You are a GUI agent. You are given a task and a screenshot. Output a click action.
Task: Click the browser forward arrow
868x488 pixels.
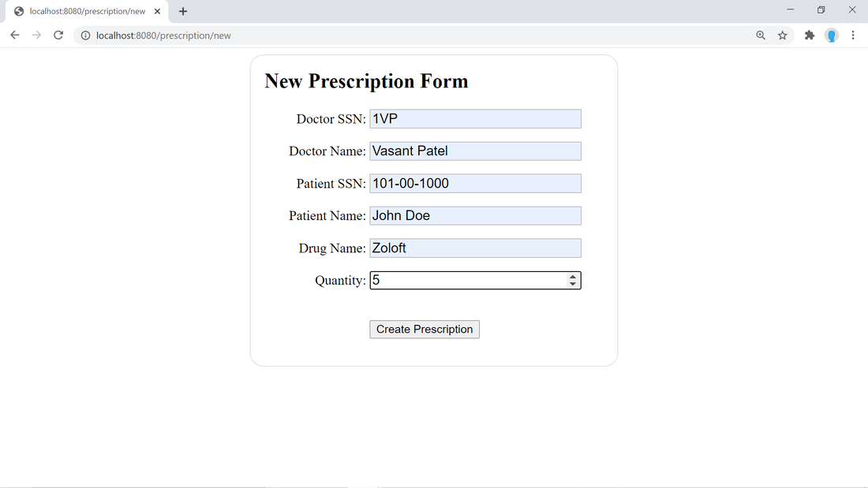pos(36,35)
